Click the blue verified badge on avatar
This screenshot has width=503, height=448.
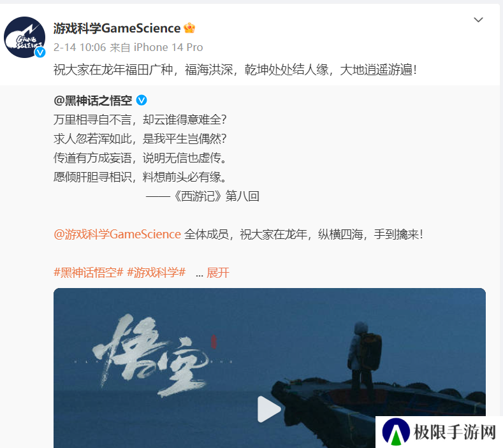point(40,52)
